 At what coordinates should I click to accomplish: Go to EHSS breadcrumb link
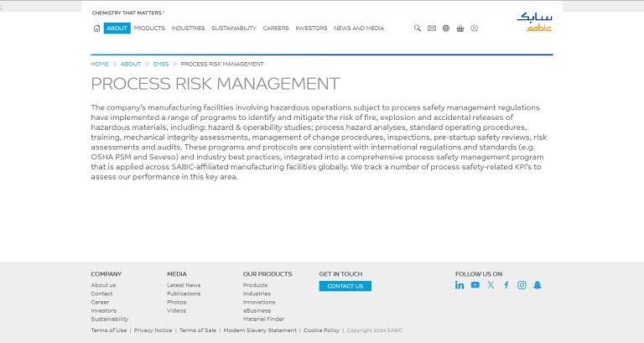pyautogui.click(x=160, y=64)
